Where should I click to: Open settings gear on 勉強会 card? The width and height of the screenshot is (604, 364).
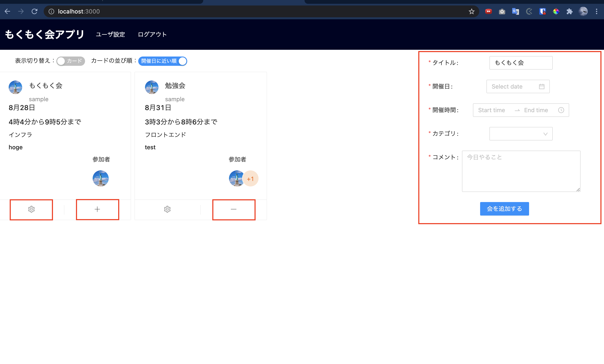point(167,209)
